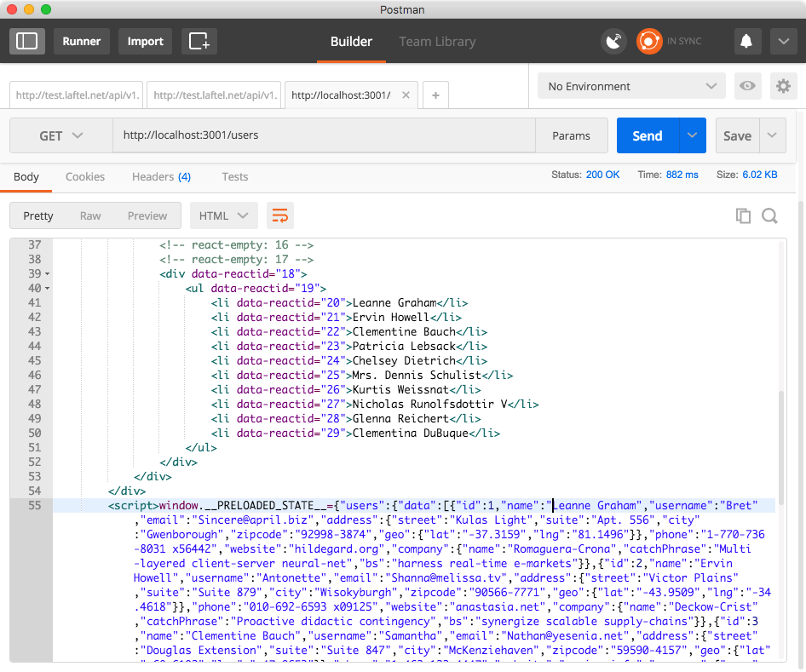Toggle the line wrap icon
The image size is (806, 672).
pos(280,215)
